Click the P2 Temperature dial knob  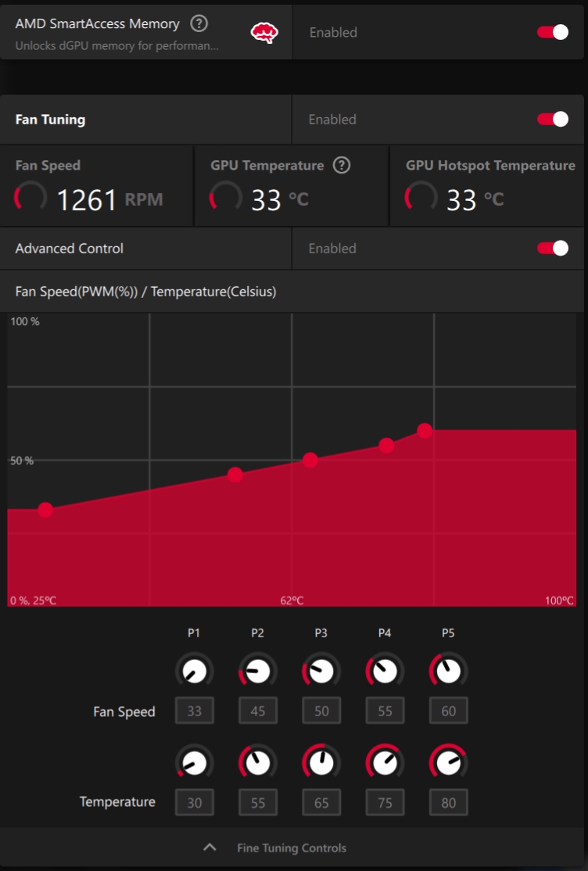258,762
